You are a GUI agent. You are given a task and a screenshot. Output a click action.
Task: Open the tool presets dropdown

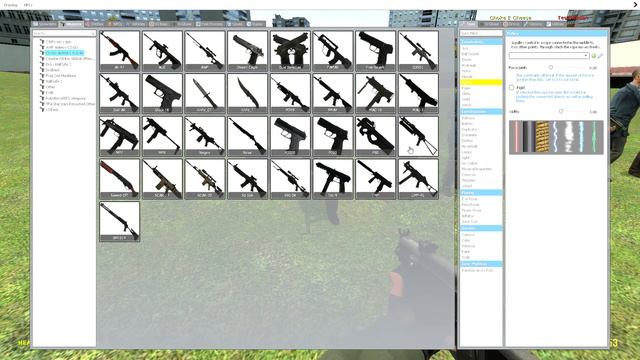(549, 56)
